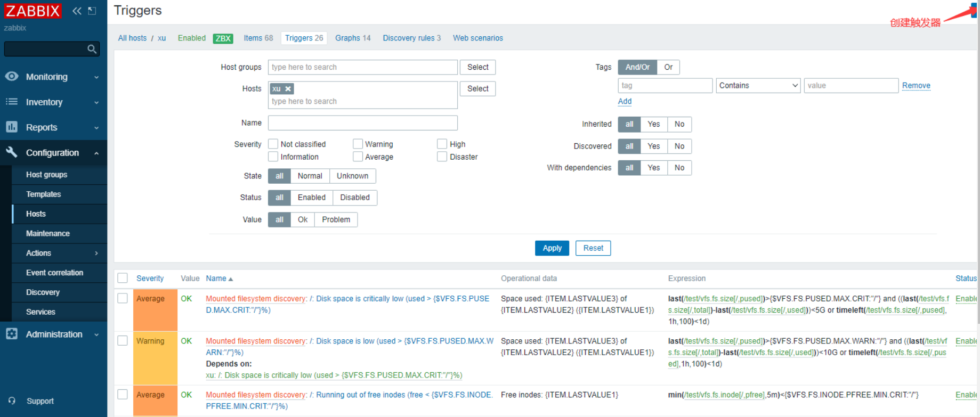Set Inherited filter to Yes
980x417 pixels.
pyautogui.click(x=654, y=124)
